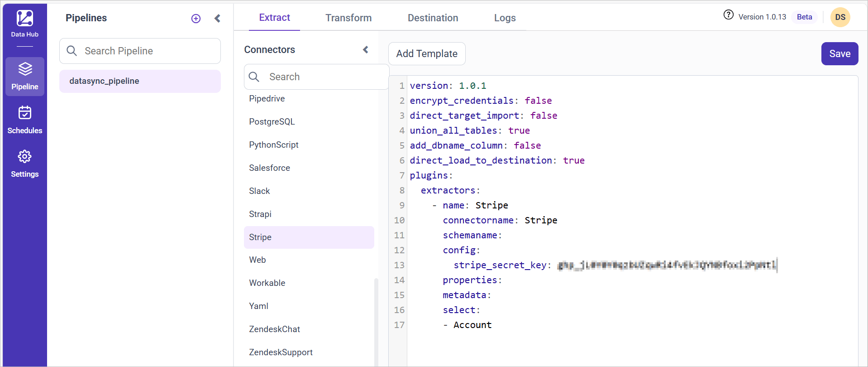
Task: Click the properties: line
Action: (472, 280)
